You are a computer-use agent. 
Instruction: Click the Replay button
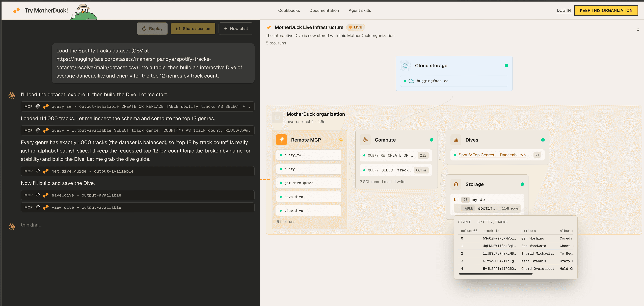[x=152, y=29]
